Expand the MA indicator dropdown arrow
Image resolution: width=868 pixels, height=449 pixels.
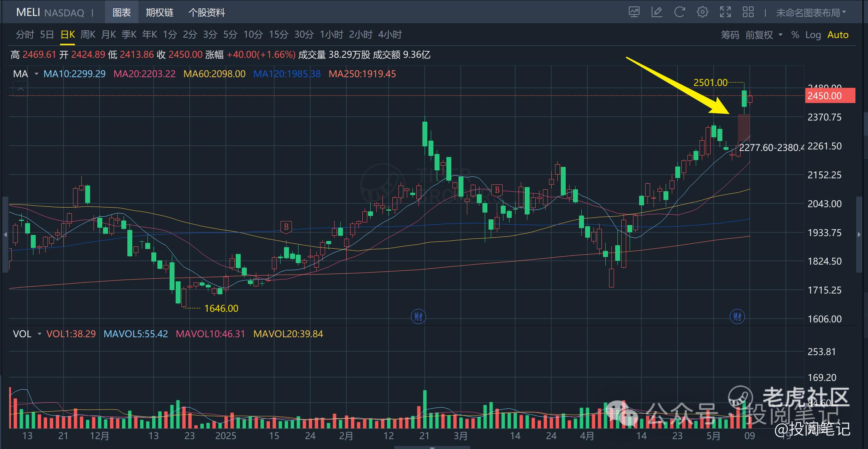[x=36, y=74]
